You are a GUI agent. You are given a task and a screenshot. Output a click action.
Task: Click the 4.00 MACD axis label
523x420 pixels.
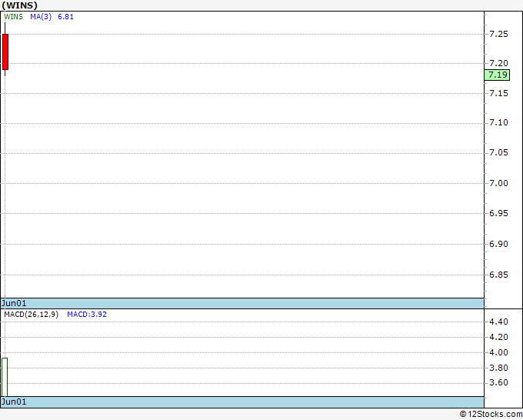pos(498,352)
